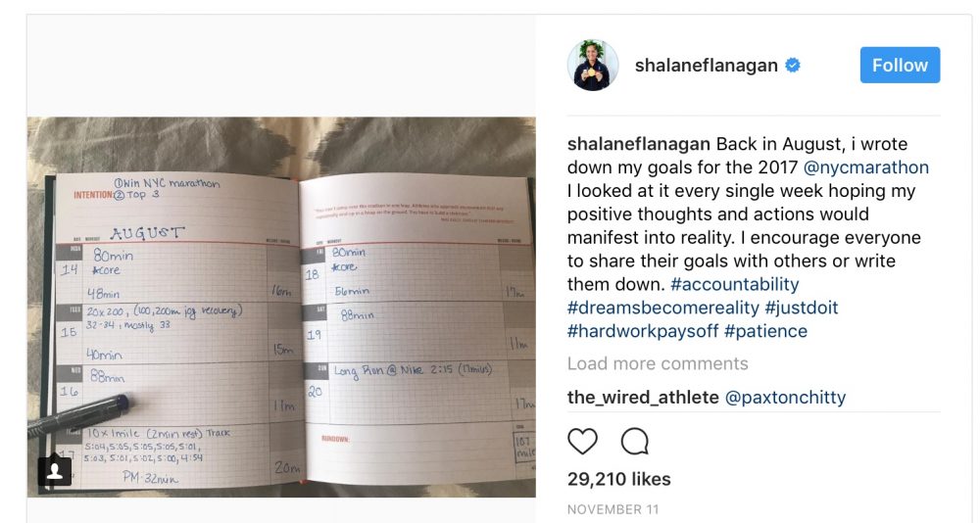The image size is (980, 523).
Task: Click the heart like icon
Action: (x=582, y=441)
